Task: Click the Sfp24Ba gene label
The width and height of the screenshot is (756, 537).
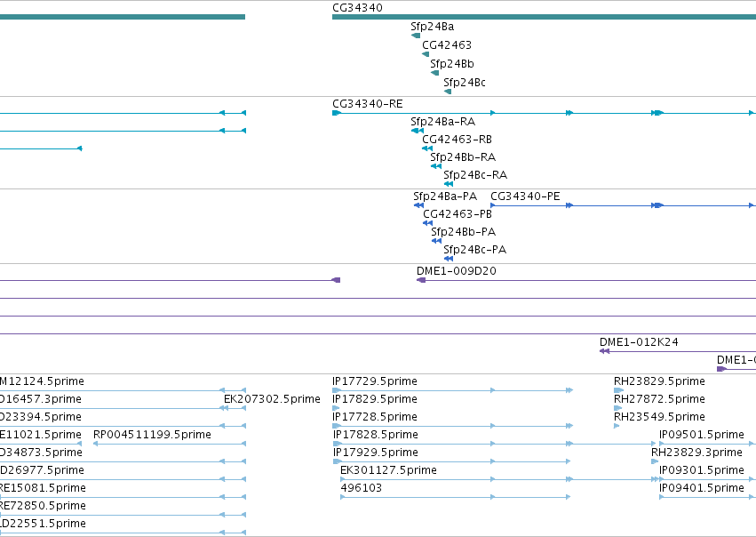Action: click(x=432, y=27)
